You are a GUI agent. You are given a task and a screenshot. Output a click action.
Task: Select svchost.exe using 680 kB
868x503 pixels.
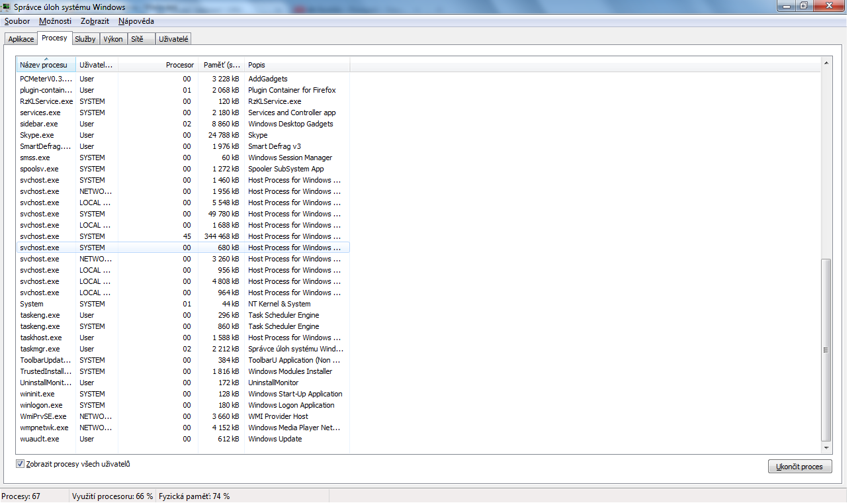point(183,248)
